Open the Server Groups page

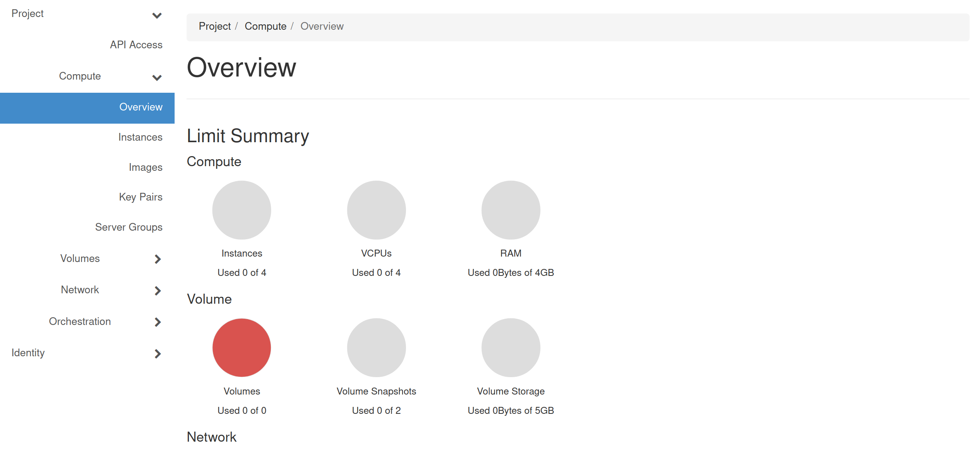pos(129,227)
